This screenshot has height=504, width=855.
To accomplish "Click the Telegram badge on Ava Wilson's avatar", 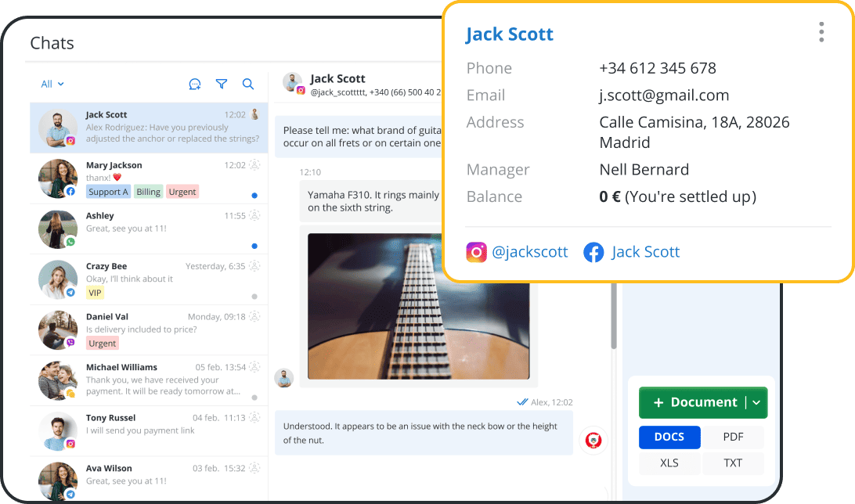I will [x=70, y=493].
